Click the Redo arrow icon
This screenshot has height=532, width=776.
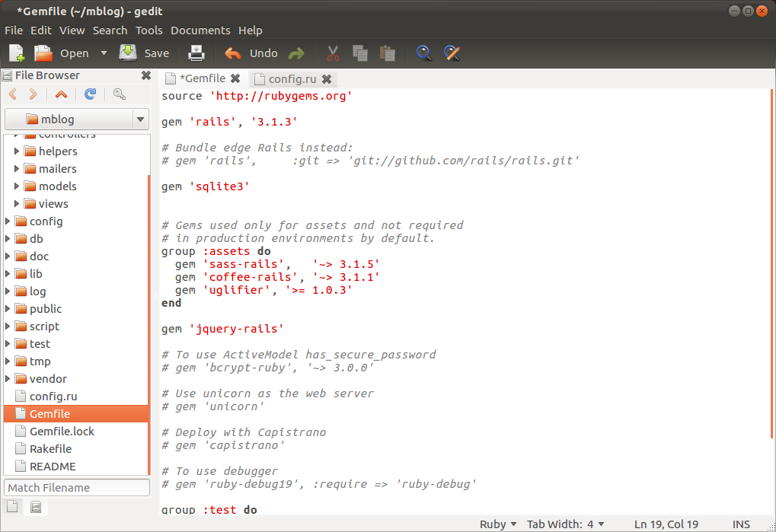tap(296, 53)
